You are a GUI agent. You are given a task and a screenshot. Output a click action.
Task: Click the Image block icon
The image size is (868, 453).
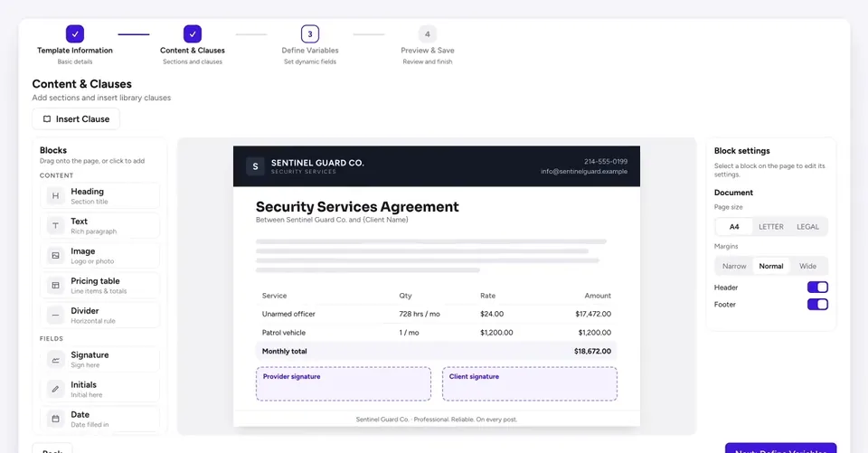coord(55,256)
